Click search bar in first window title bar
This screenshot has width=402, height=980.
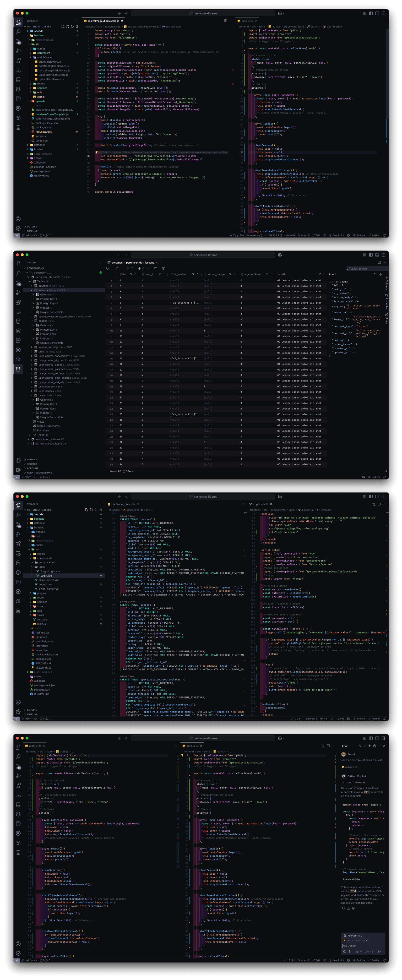coord(203,13)
